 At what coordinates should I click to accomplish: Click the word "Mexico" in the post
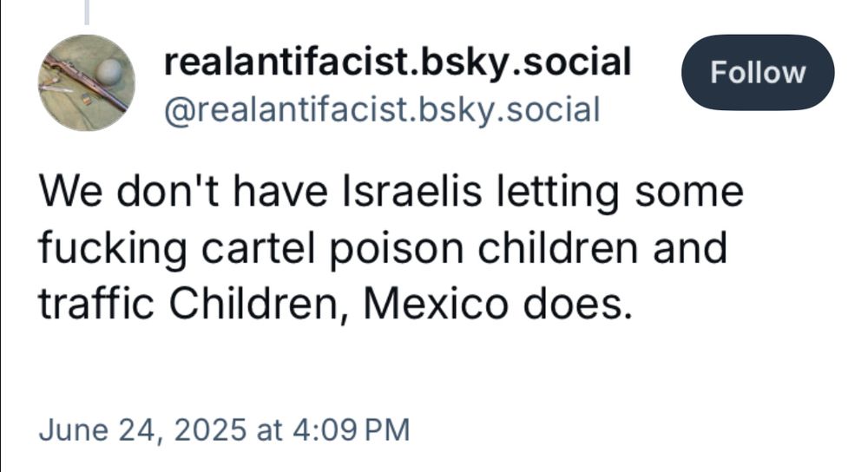436,304
